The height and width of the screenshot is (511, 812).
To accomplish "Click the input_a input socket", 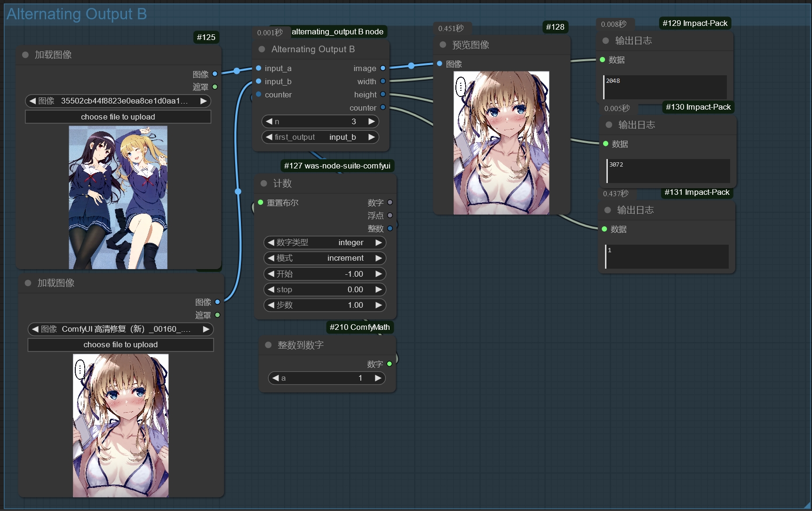I will click(259, 68).
